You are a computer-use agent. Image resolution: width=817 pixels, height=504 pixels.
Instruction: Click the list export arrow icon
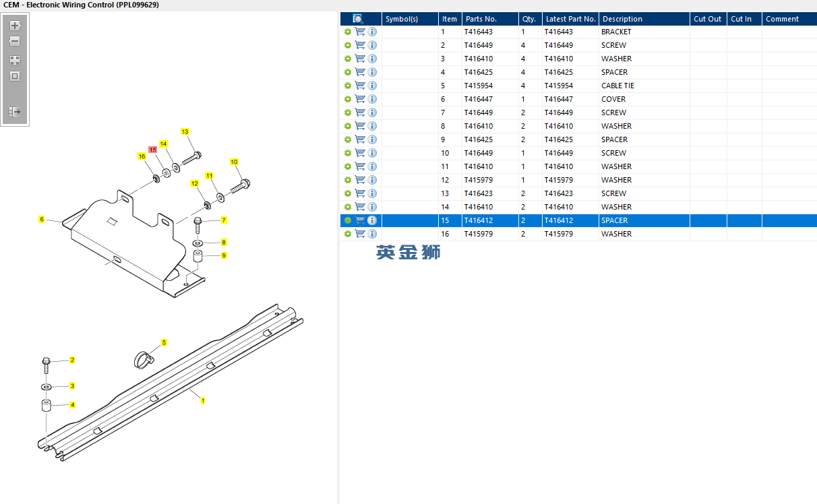[15, 112]
